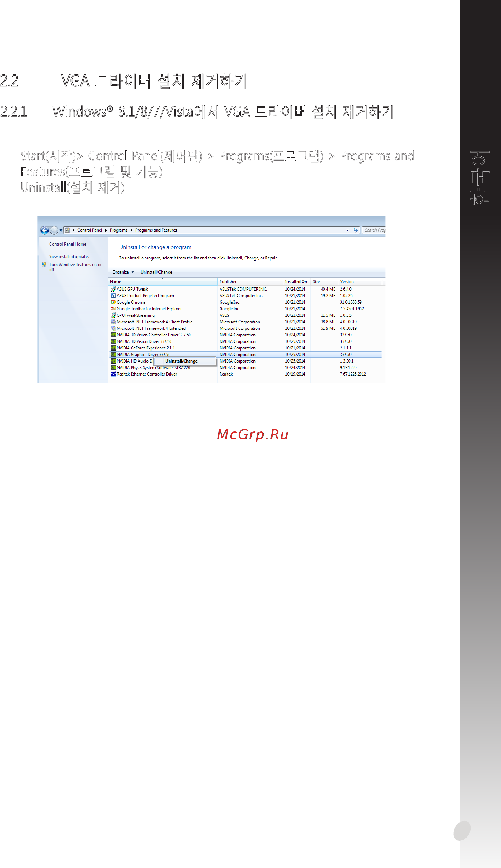Click version 31.0.1650.59 cell

click(x=351, y=302)
